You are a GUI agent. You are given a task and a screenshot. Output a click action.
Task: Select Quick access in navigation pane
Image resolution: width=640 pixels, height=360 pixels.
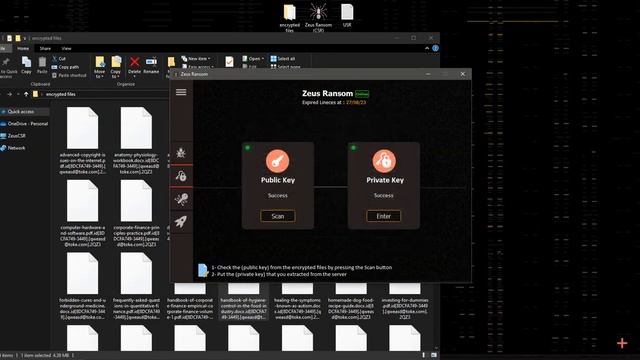tap(25, 111)
